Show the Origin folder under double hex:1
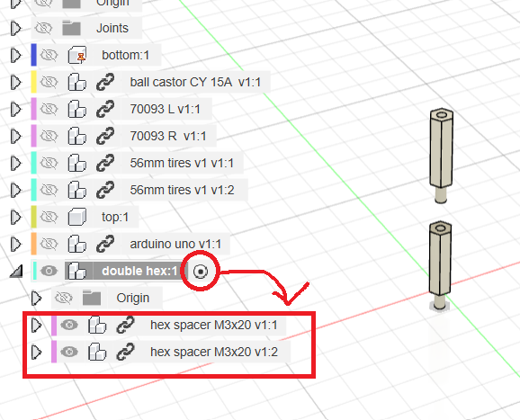The width and height of the screenshot is (520, 420). tap(64, 299)
